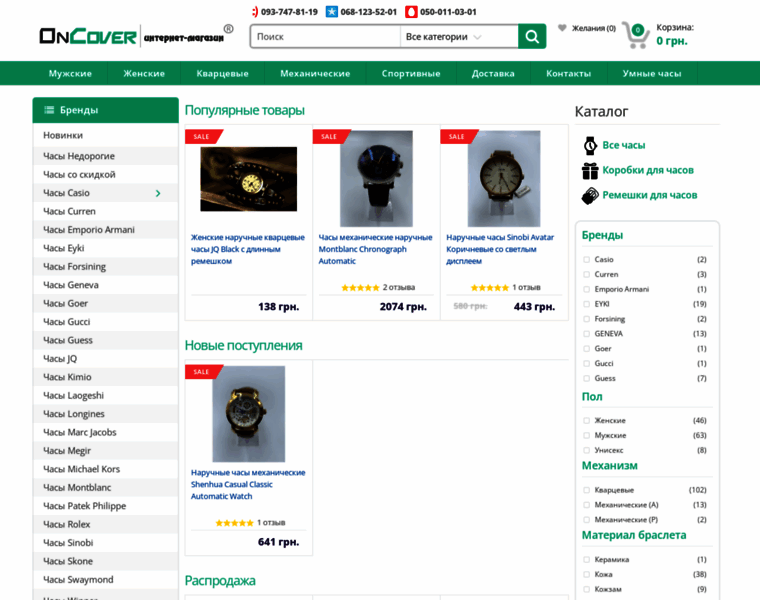Tick the GENEVA brand checkbox
Image resolution: width=760 pixels, height=600 pixels.
click(586, 334)
